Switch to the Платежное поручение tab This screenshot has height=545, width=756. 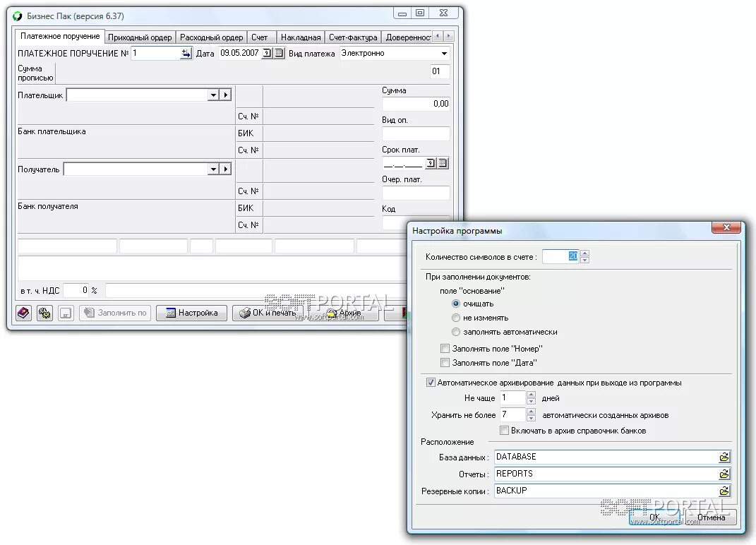60,36
